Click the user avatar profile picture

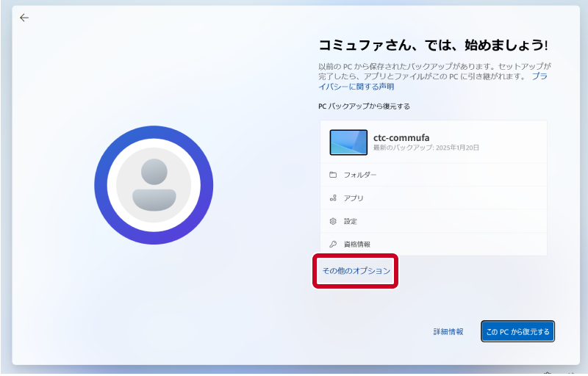pos(154,185)
